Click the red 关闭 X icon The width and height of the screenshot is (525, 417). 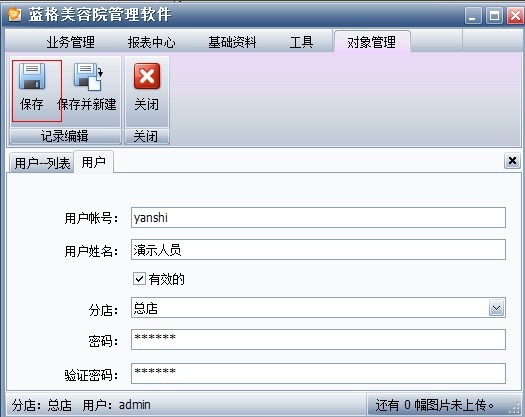coord(147,76)
